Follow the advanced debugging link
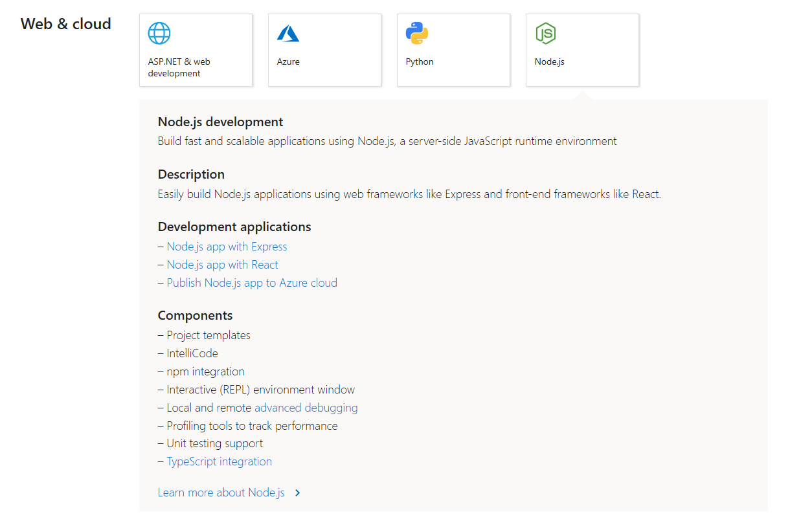 (306, 408)
